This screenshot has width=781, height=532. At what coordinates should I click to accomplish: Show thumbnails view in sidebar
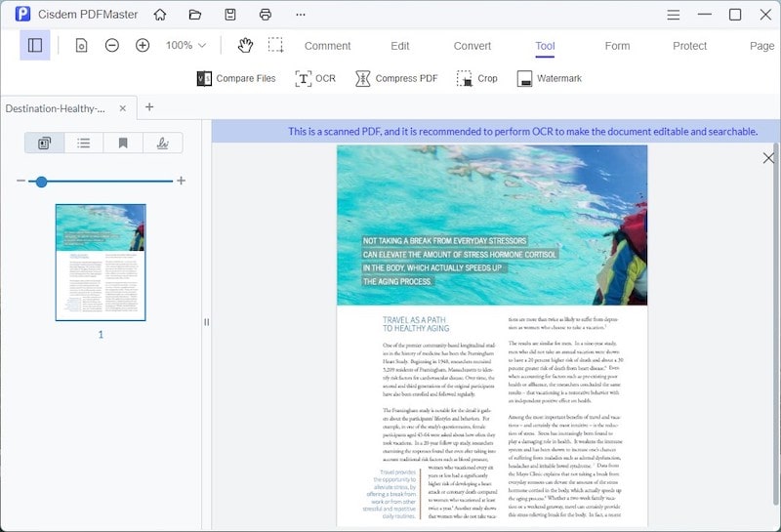44,143
